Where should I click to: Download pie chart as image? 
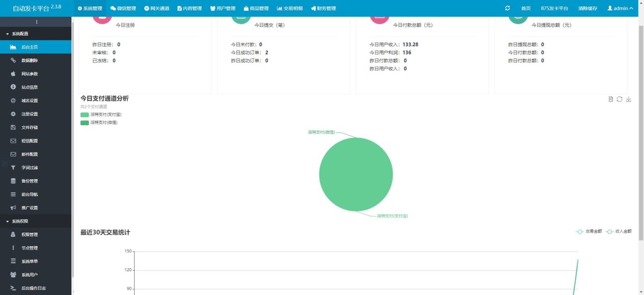629,99
